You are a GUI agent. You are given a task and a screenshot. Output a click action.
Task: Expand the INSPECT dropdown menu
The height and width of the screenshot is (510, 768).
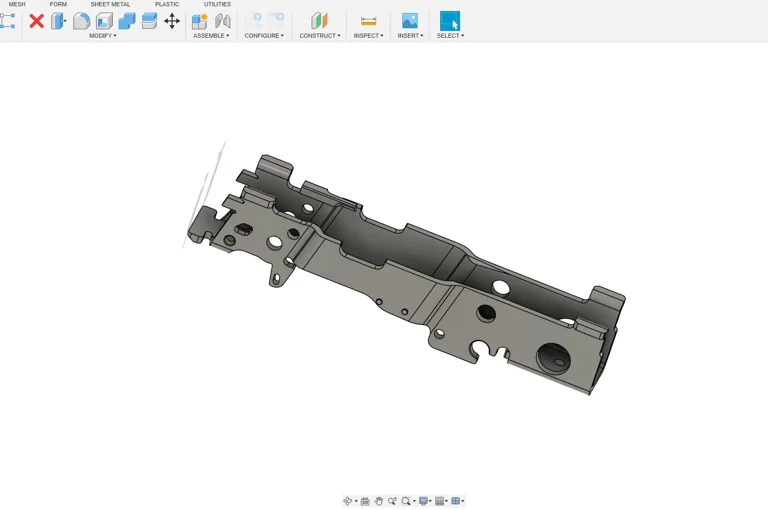pos(368,36)
